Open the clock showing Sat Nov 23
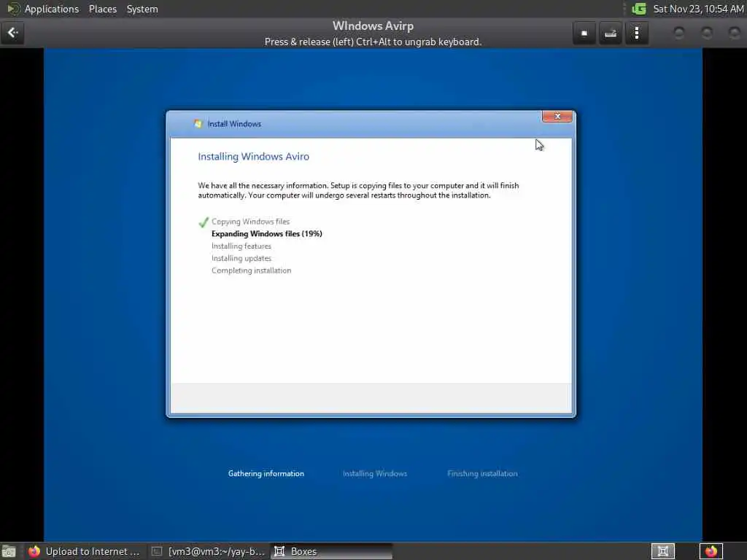747x560 pixels. [698, 9]
